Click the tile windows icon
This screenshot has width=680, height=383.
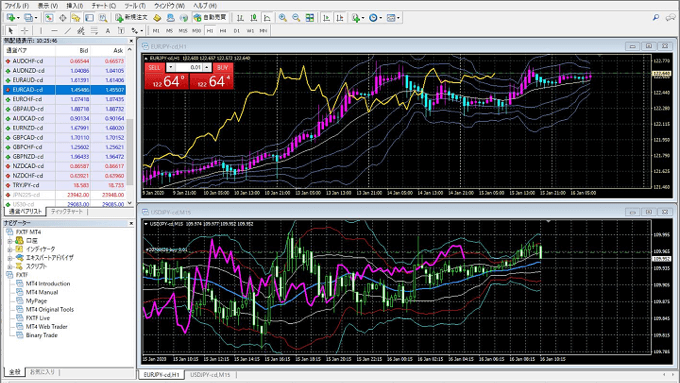click(x=310, y=18)
